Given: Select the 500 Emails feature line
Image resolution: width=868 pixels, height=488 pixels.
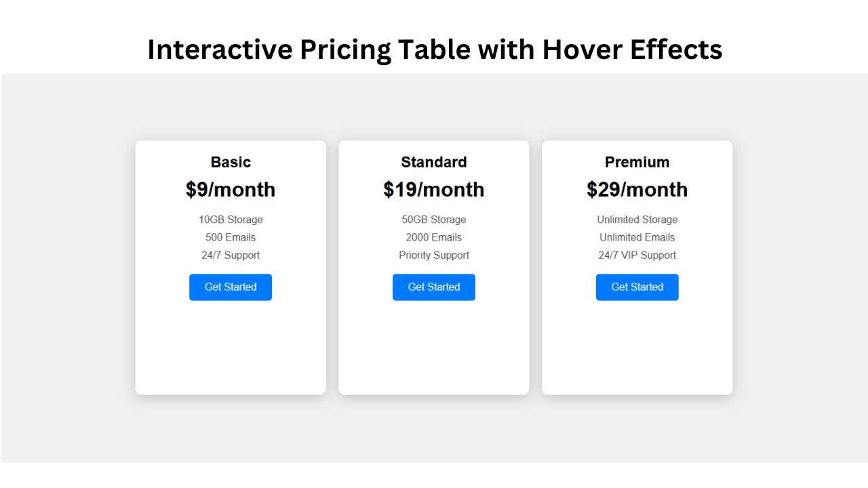Looking at the screenshot, I should pyautogui.click(x=231, y=237).
